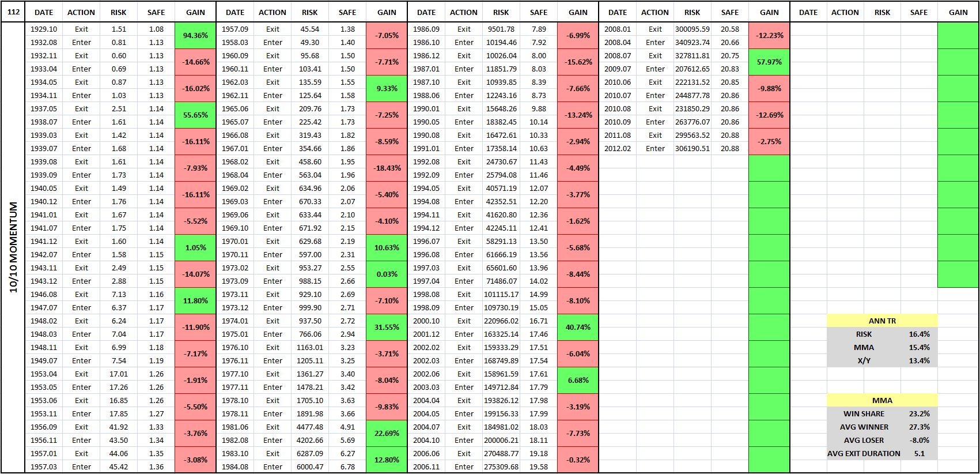Click the -2.75% gain cell
Screen dimensions: 980x474
tap(769, 142)
